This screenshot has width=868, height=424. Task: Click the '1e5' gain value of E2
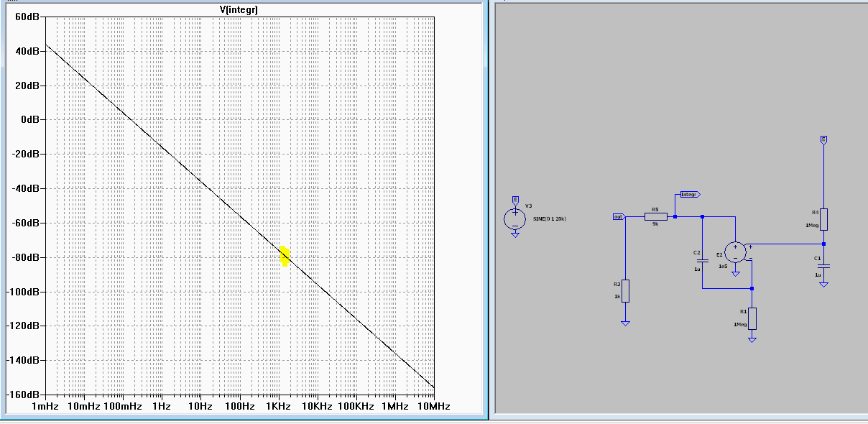click(724, 266)
